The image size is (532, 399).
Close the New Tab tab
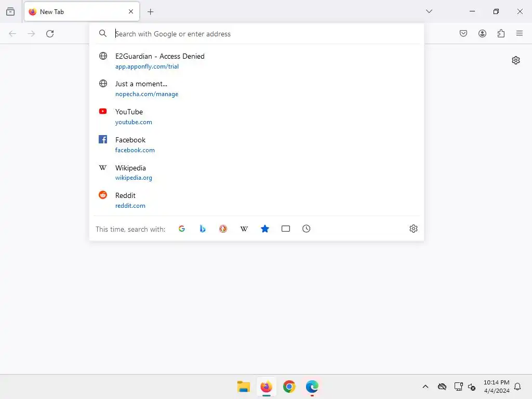[x=131, y=11]
